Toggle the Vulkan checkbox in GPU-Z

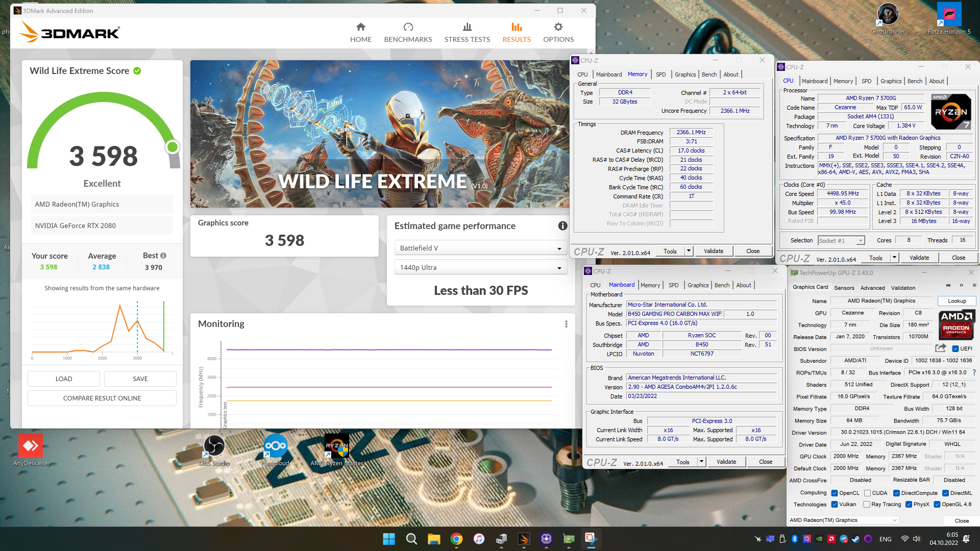835,505
